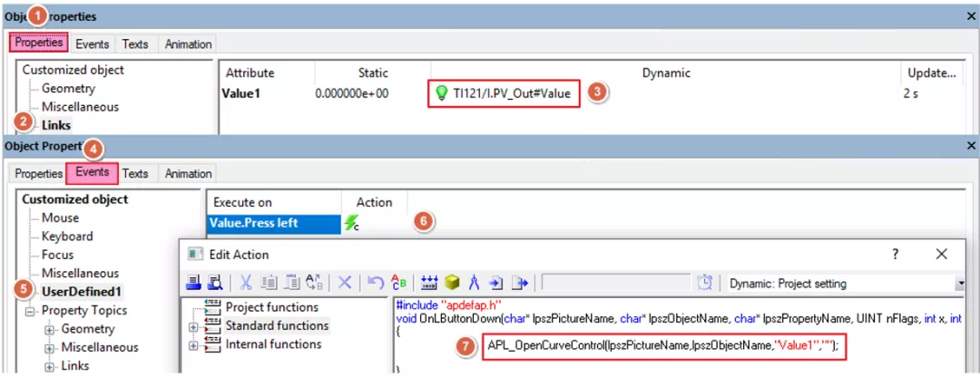Switch to Properties tab in upper panel
This screenshot has height=377, width=980.
39,43
